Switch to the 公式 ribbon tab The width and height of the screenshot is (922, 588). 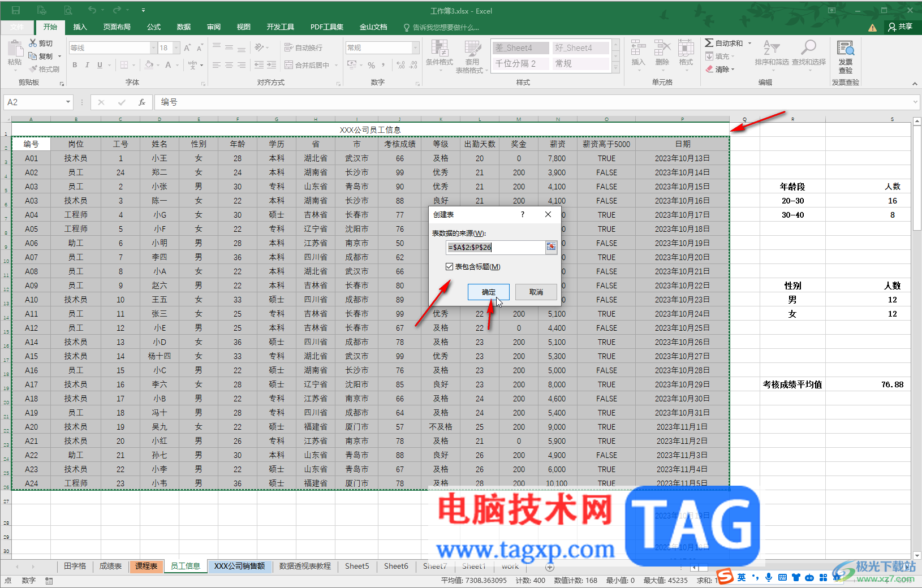[154, 27]
